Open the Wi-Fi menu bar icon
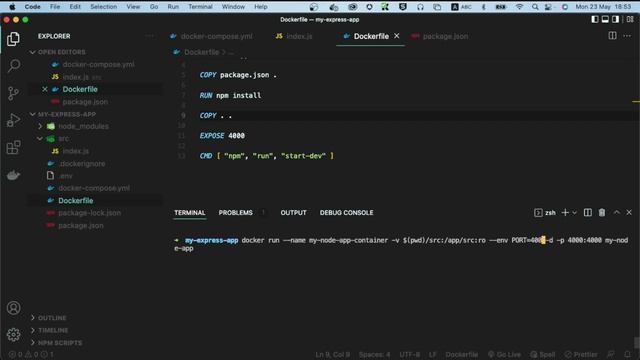Image resolution: width=640 pixels, height=360 pixels. 519,7
